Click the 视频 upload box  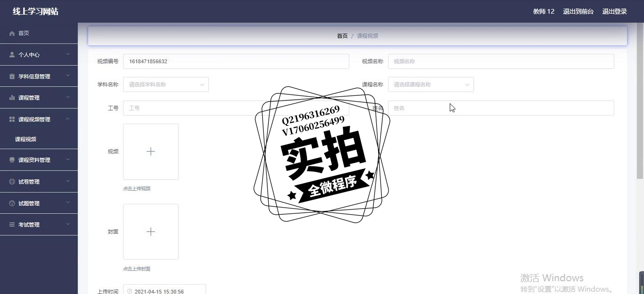[151, 151]
